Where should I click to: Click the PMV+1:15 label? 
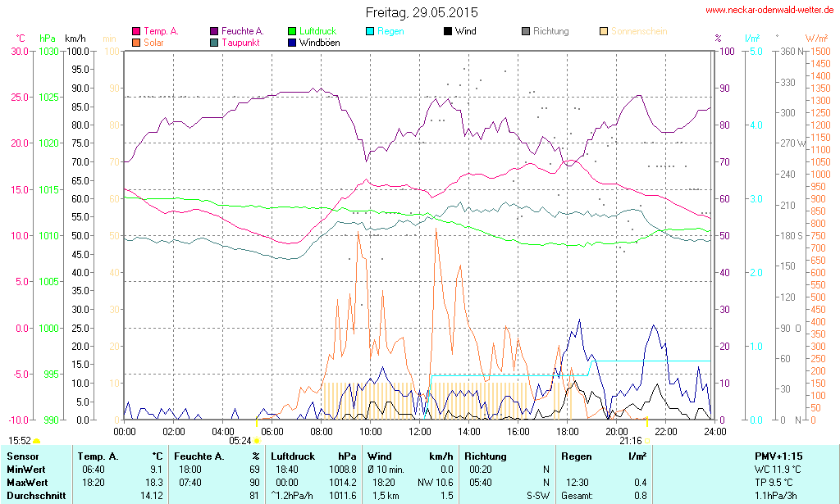pyautogui.click(x=778, y=456)
